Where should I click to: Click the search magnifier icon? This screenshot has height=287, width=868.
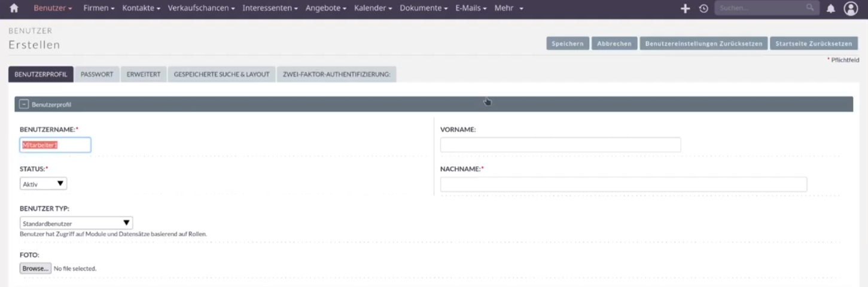tap(810, 8)
